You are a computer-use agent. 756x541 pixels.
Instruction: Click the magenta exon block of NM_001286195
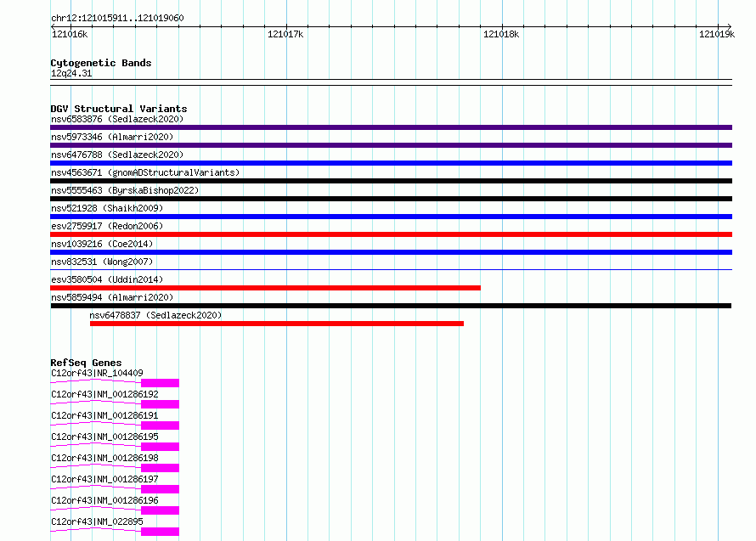160,447
